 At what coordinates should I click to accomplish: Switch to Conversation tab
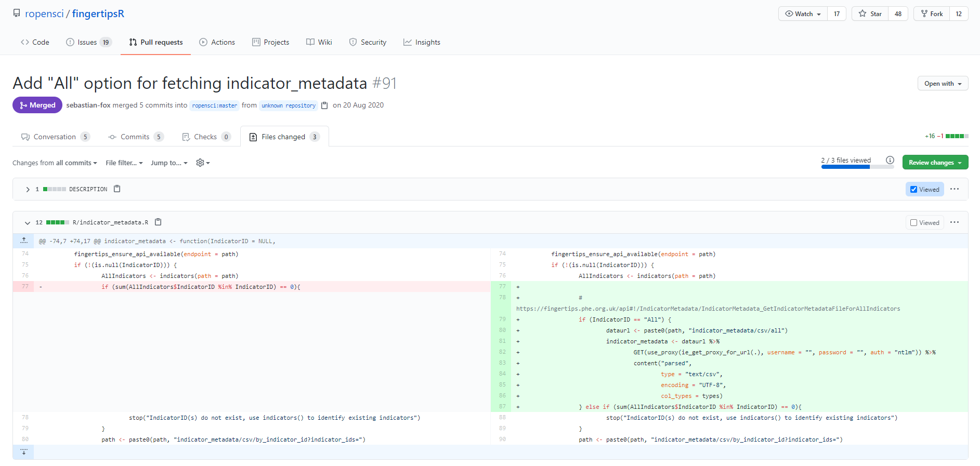click(x=55, y=137)
